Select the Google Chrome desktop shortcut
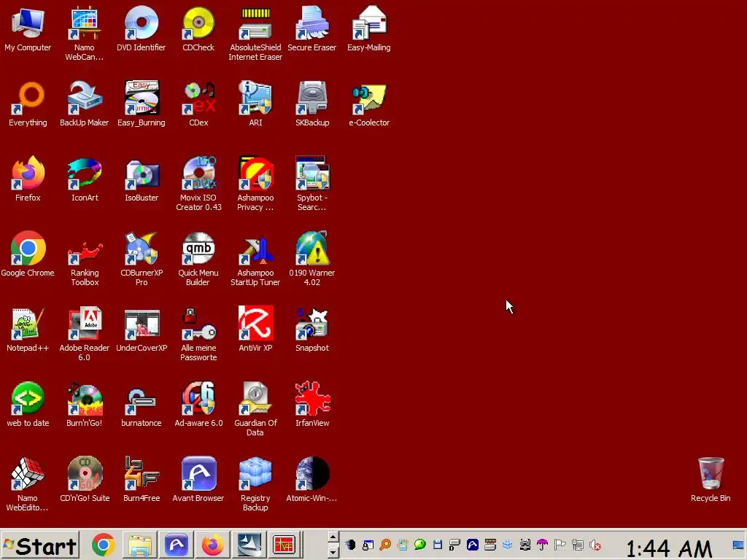The height and width of the screenshot is (560, 747). 28,254
